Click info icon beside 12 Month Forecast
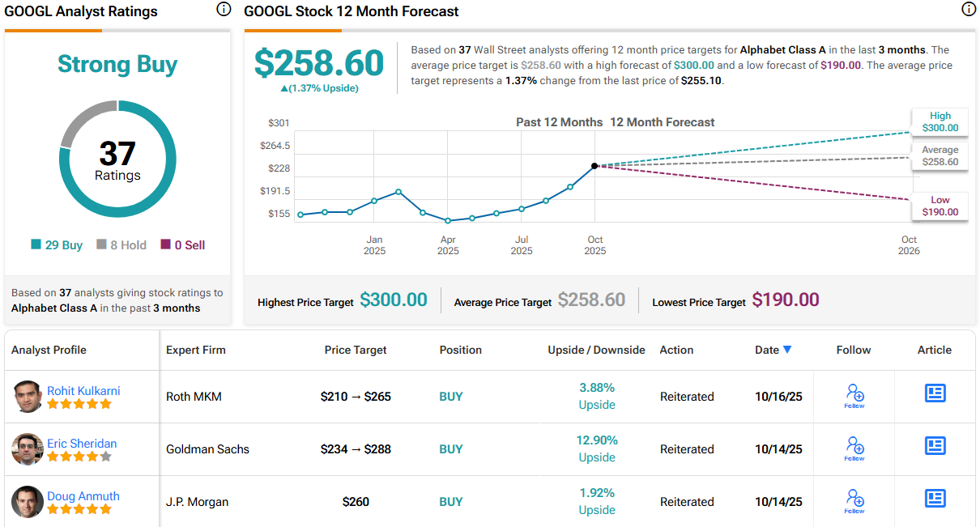Screen dimensions: 980x527 point(968,10)
